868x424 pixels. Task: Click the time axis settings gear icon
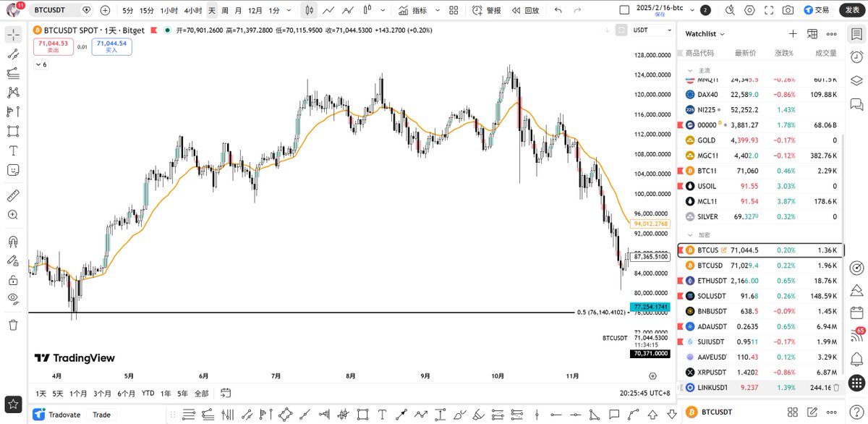[653, 376]
